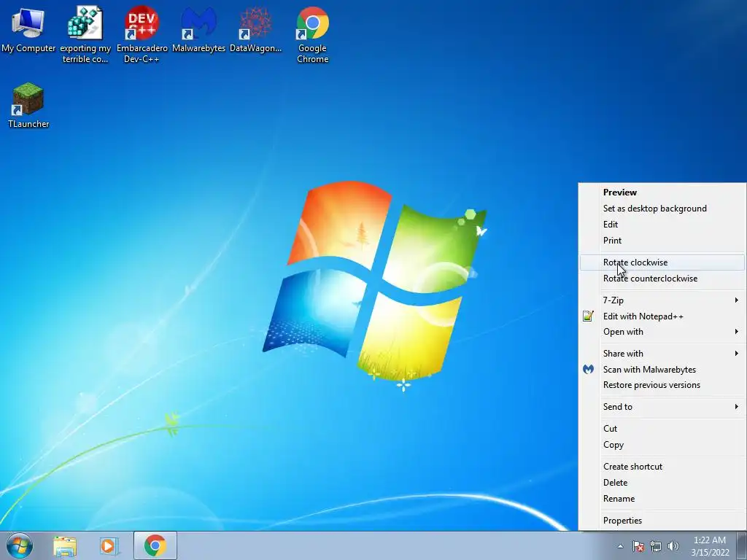The width and height of the screenshot is (747, 560).
Task: Show hidden tray icons arrow
Action: click(620, 546)
